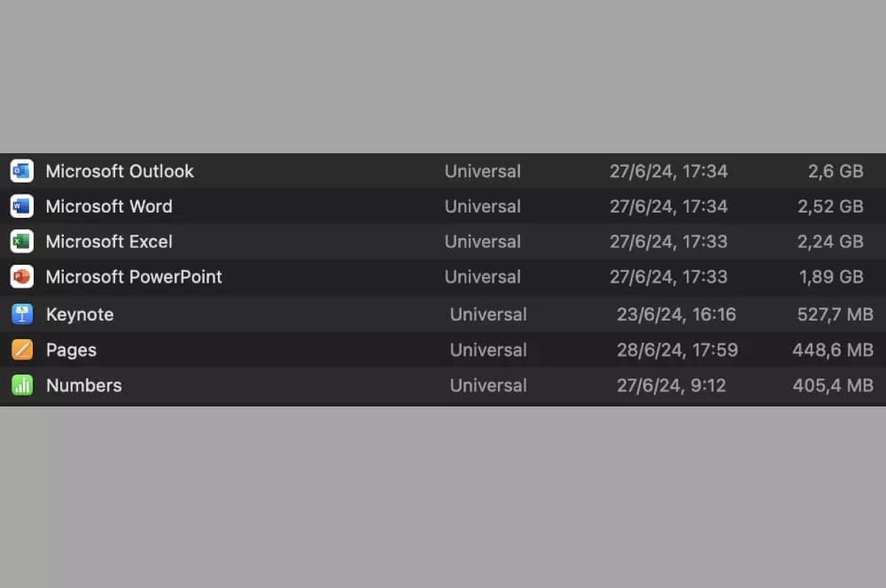The height and width of the screenshot is (588, 886).
Task: Select the Microsoft Word name label
Action: point(109,206)
